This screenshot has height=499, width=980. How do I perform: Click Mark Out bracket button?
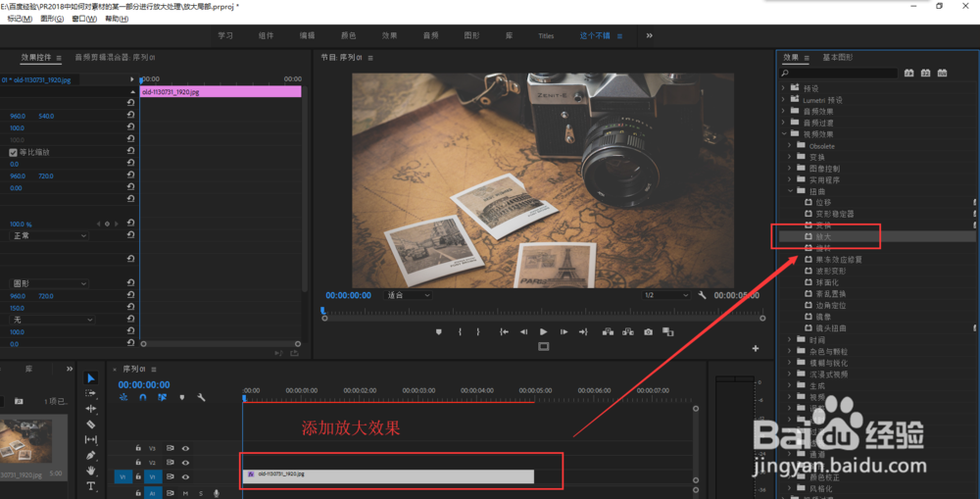click(478, 332)
